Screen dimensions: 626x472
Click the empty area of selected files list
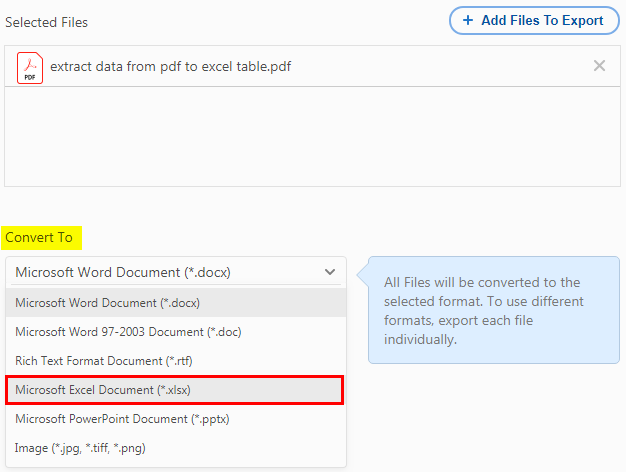click(312, 137)
